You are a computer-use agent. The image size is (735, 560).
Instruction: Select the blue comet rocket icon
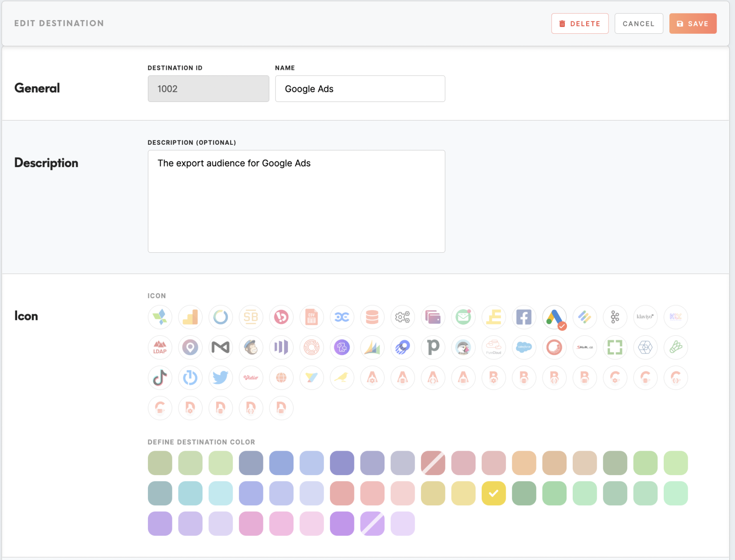click(x=402, y=348)
